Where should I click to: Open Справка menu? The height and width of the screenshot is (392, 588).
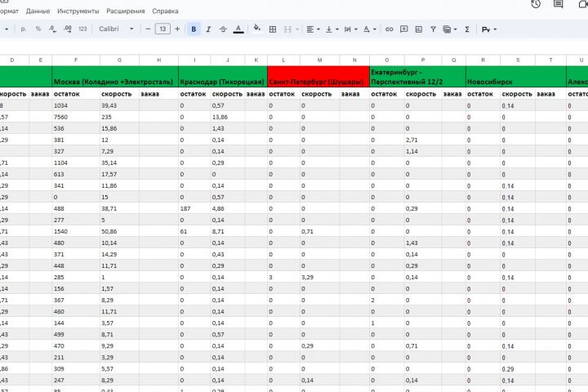pyautogui.click(x=165, y=11)
